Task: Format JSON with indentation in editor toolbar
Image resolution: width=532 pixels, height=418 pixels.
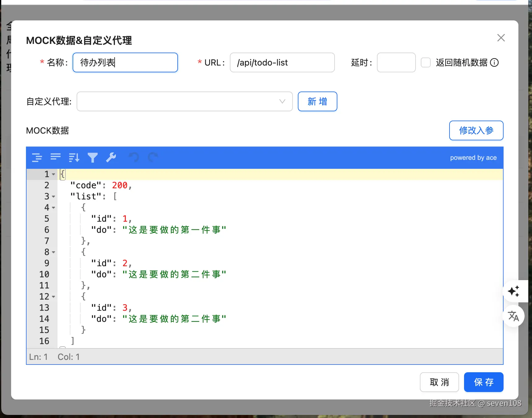Action: 37,158
